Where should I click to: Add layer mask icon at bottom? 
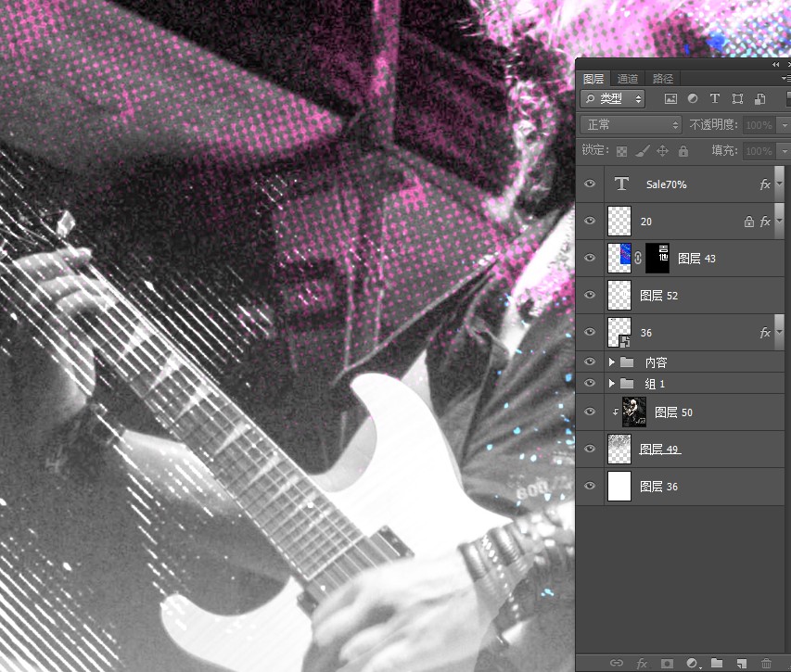click(x=667, y=663)
